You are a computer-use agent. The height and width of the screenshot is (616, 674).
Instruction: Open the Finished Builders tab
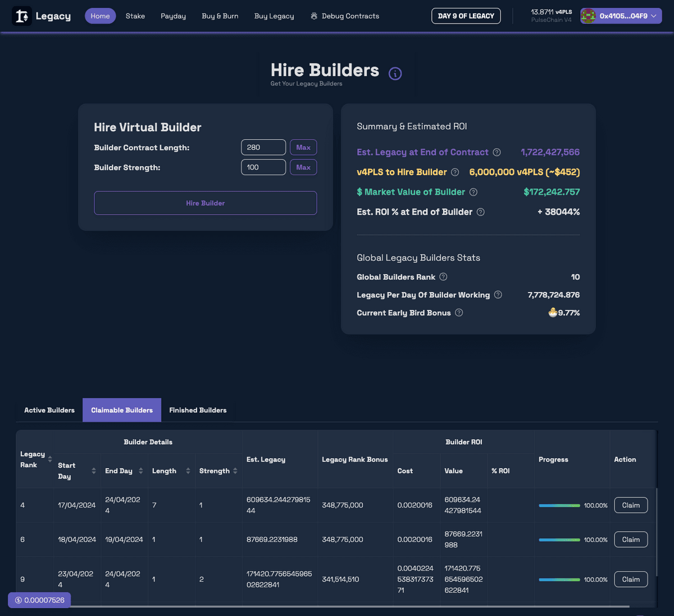(197, 410)
